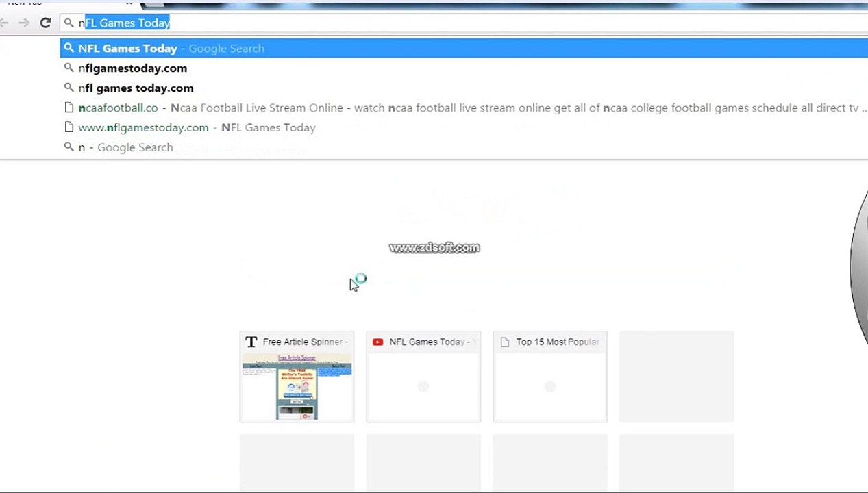Click the YouTube icon on NFL tile
868x493 pixels.
(x=377, y=342)
